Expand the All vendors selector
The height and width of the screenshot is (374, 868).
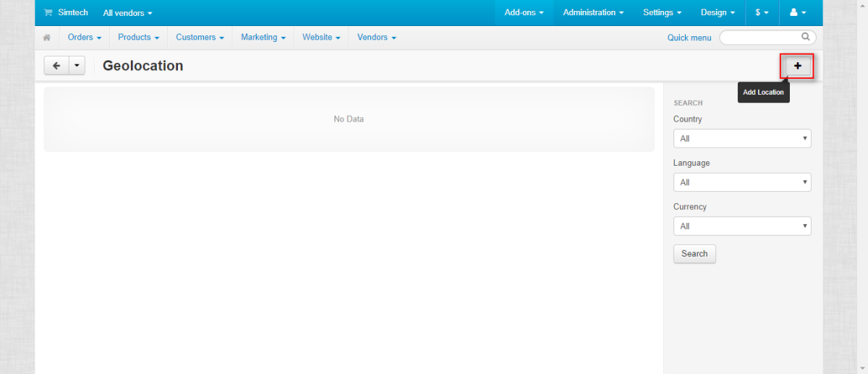coord(128,13)
